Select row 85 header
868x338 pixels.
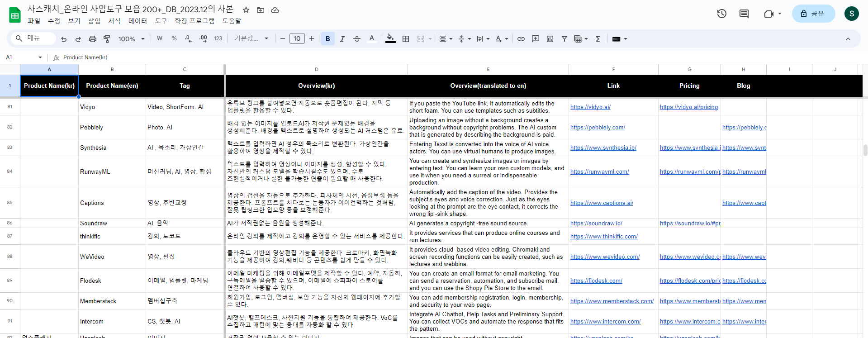(10, 203)
